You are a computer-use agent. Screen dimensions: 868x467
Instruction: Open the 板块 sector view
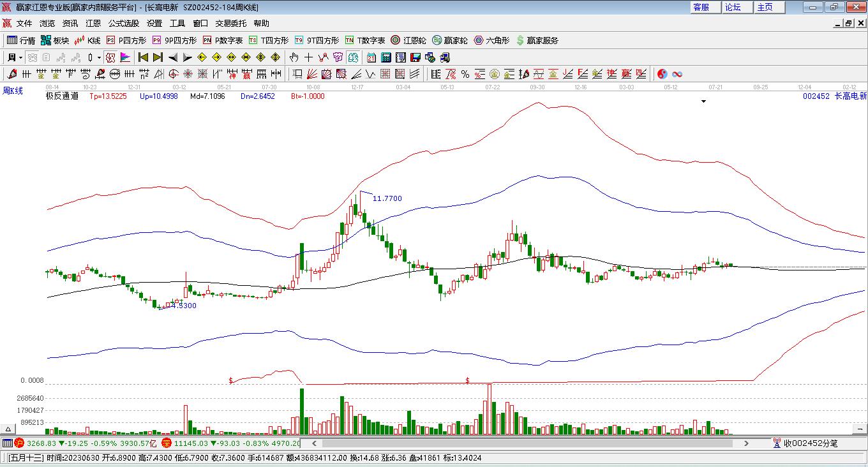tap(55, 40)
